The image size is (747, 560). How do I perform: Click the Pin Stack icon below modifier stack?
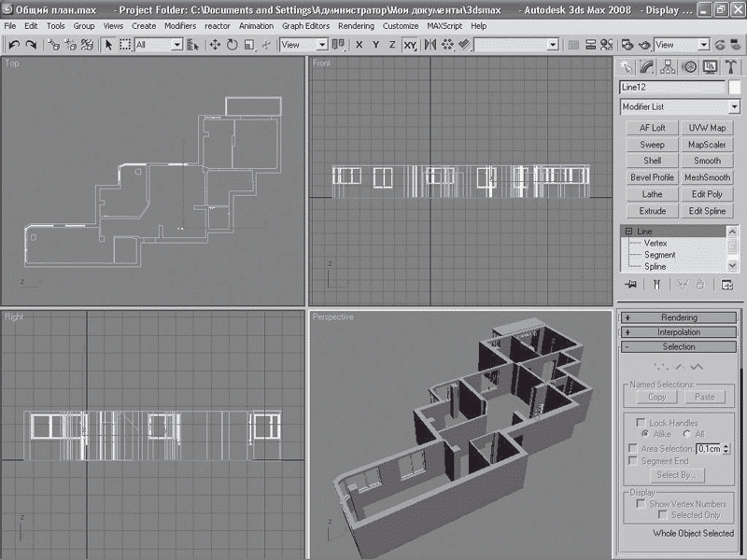pyautogui.click(x=631, y=285)
